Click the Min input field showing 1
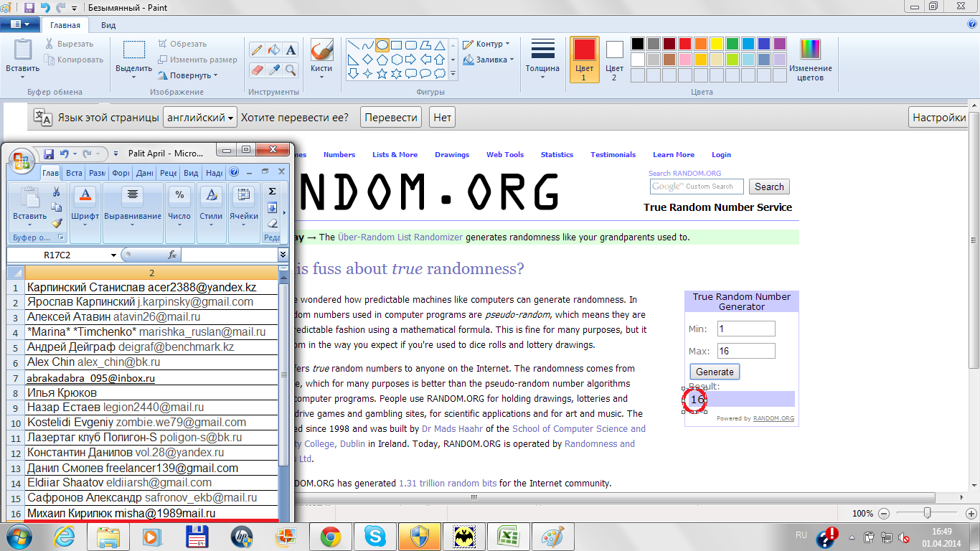The height and width of the screenshot is (551, 980). point(746,329)
